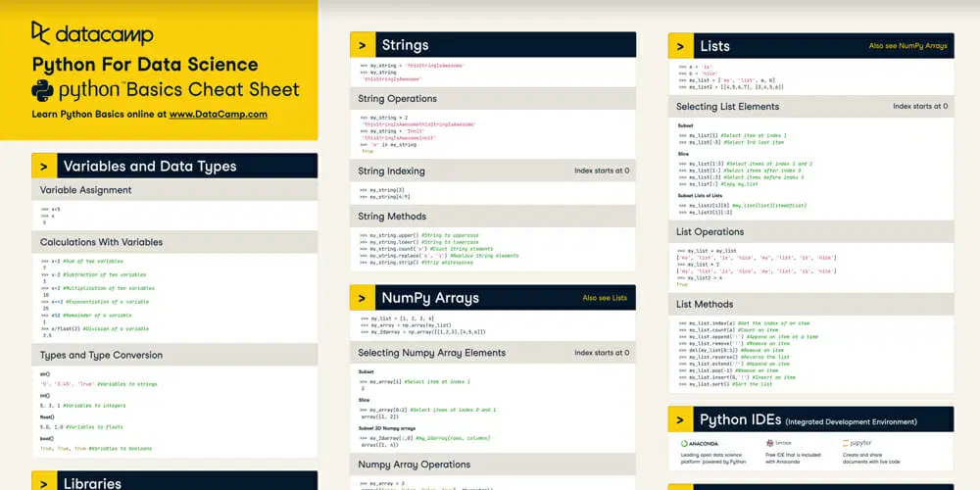Click the my_string.lower() code line
This screenshot has height=490, width=980.
(418, 242)
